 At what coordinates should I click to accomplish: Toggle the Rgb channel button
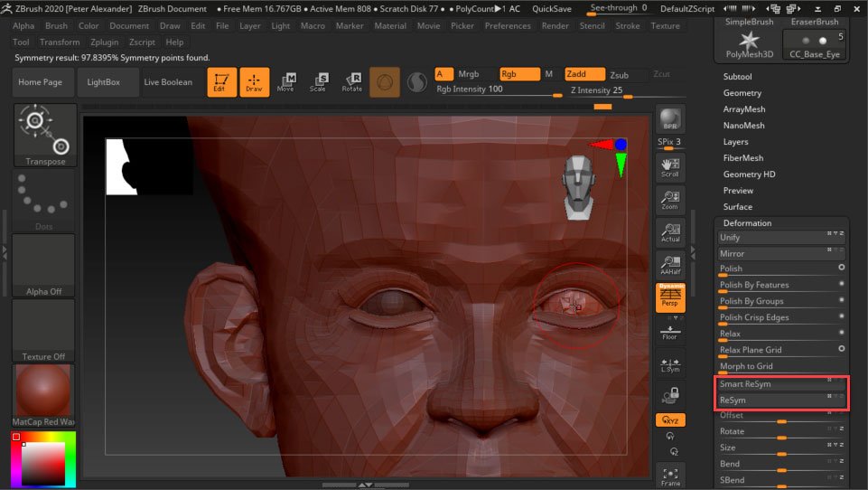519,74
